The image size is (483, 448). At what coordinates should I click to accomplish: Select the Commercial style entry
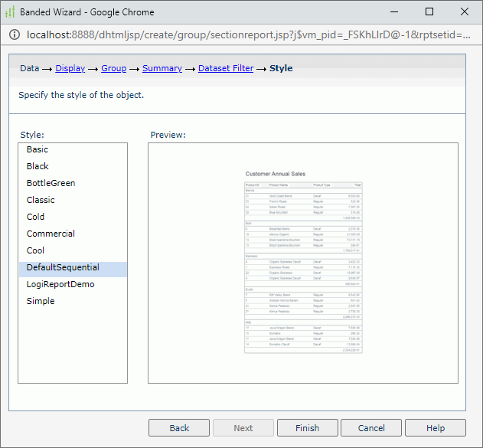[x=51, y=234]
